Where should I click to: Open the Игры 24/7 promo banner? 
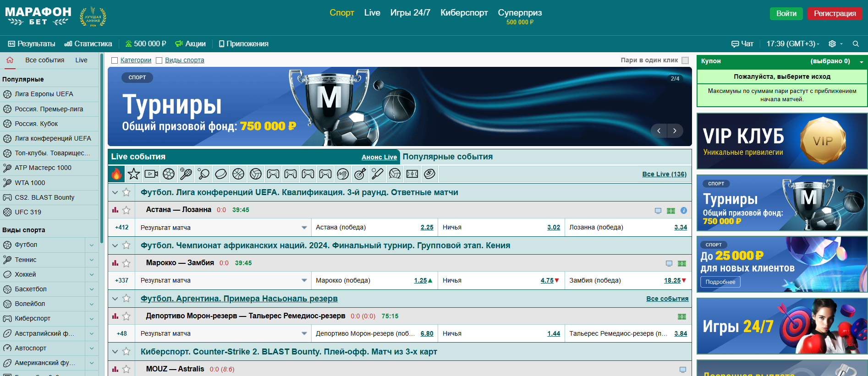click(782, 326)
